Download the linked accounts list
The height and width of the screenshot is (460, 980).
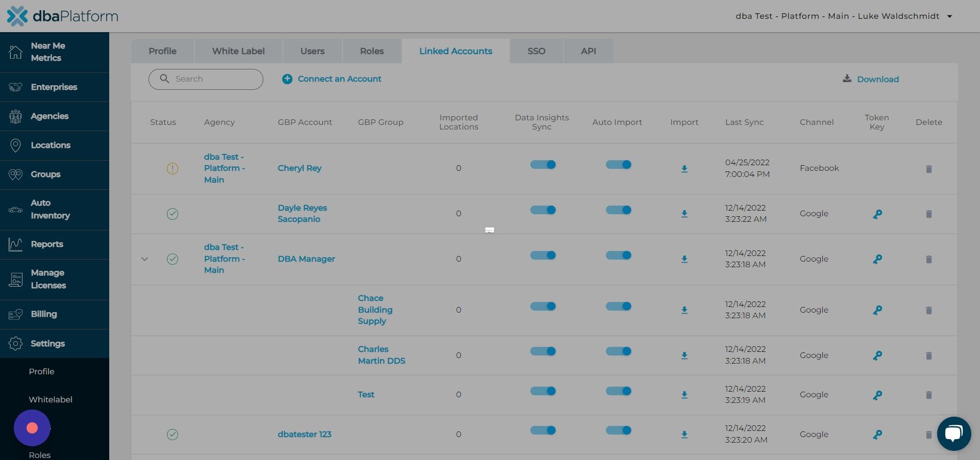[871, 79]
